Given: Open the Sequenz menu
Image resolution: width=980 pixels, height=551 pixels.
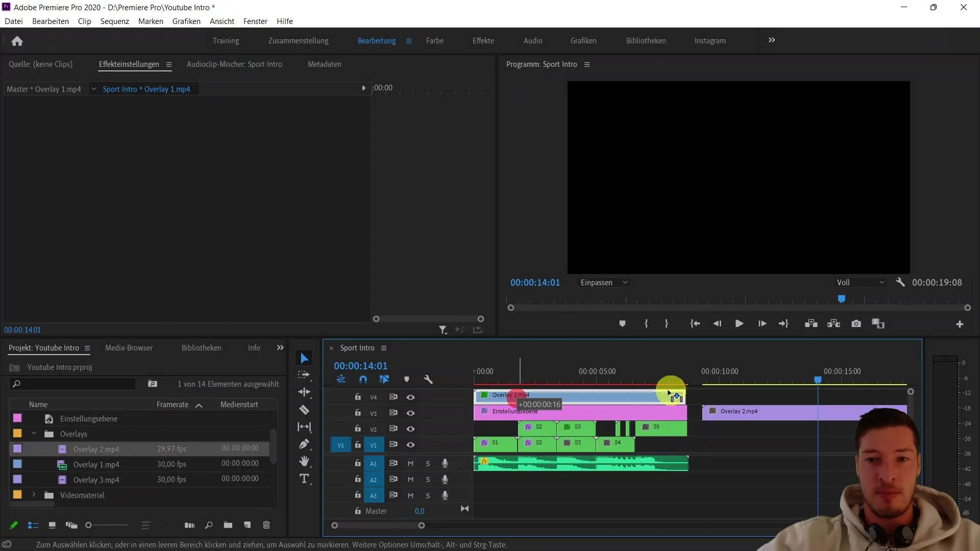Looking at the screenshot, I should [x=115, y=21].
